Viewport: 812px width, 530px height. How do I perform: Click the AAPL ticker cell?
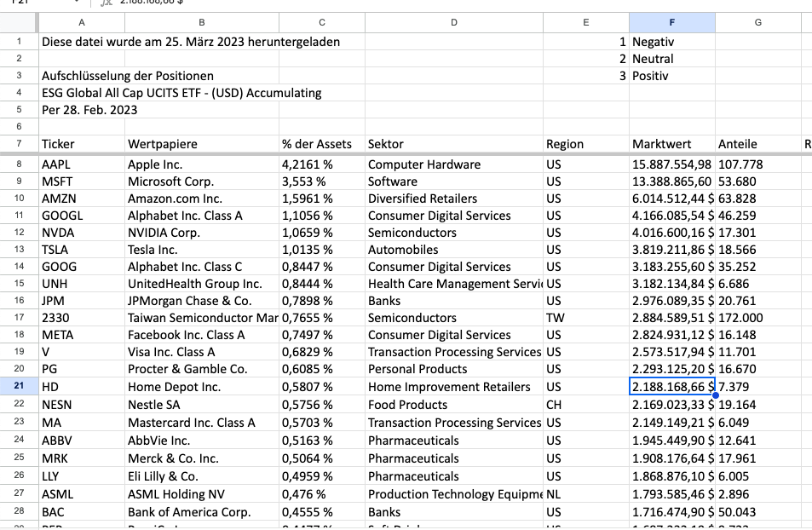pos(82,164)
